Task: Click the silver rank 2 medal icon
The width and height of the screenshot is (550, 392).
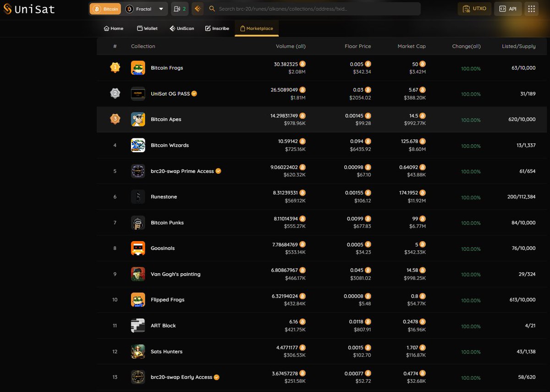Action: point(115,94)
